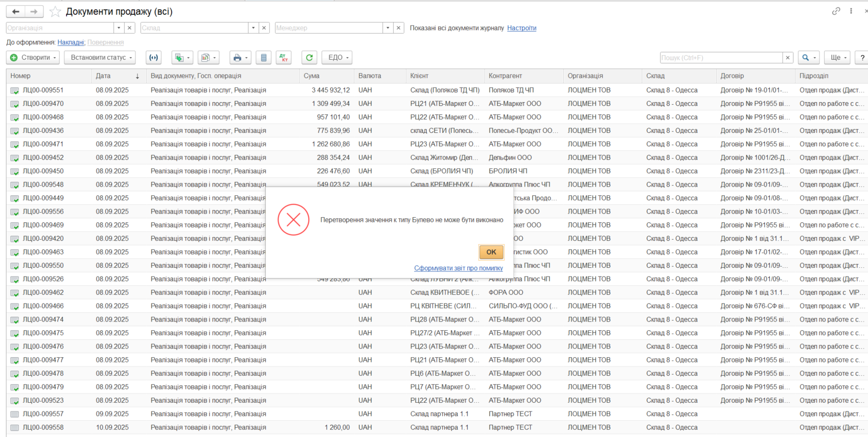
Task: Click the (•) toolbar icon button
Action: 153,58
